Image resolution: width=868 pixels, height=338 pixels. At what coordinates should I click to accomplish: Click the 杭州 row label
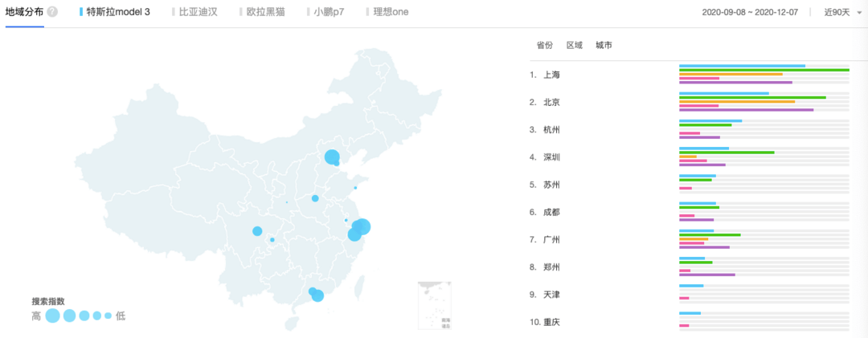click(x=552, y=130)
